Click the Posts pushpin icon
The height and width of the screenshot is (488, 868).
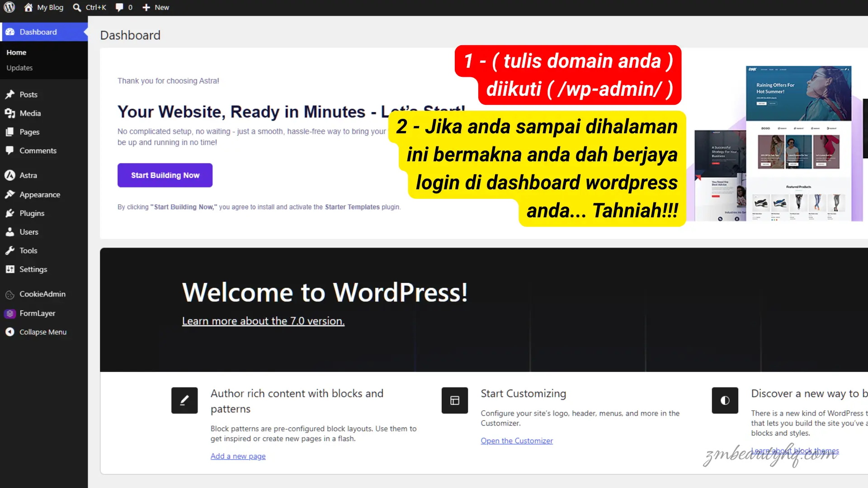(x=10, y=94)
